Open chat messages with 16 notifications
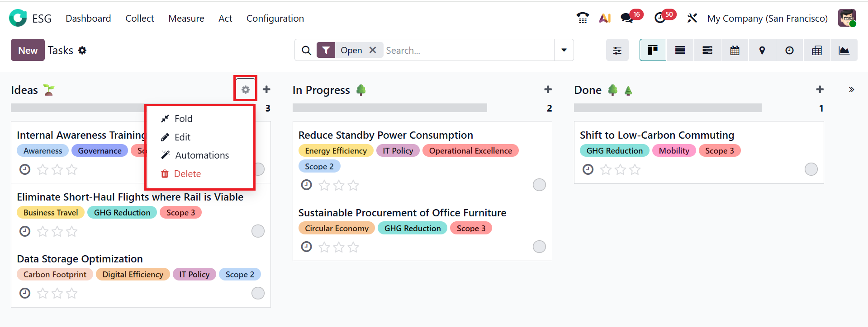Screen dimensions: 868x327 [x=627, y=18]
